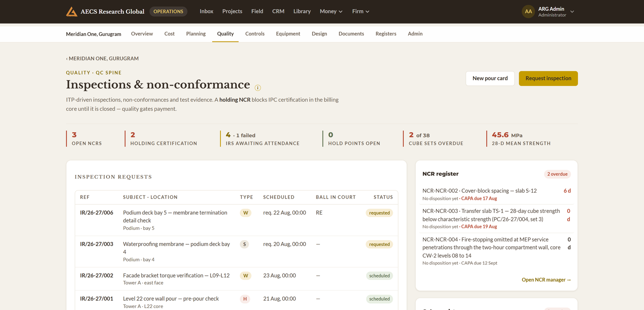Click the H type badge for IR/26-27/001
644x310 pixels.
(245, 299)
